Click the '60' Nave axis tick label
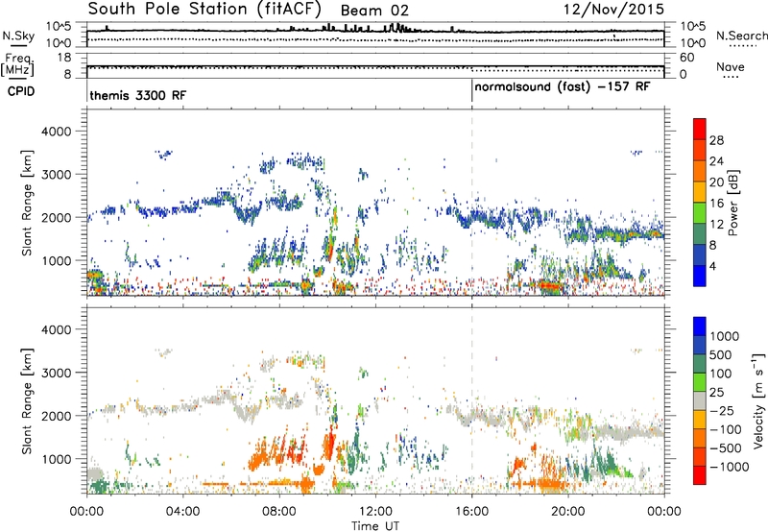The width and height of the screenshot is (768, 532). (686, 58)
